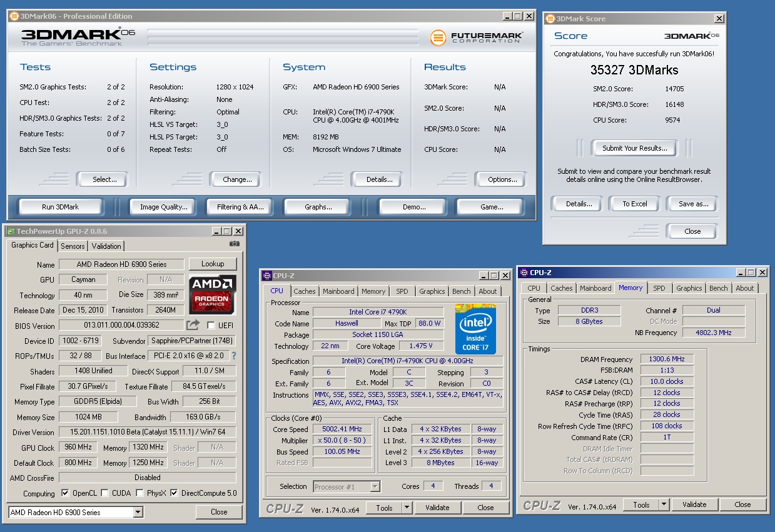Screen dimensions: 775x532
Task: Click the 35327 3DMarks score text
Action: tap(634, 70)
